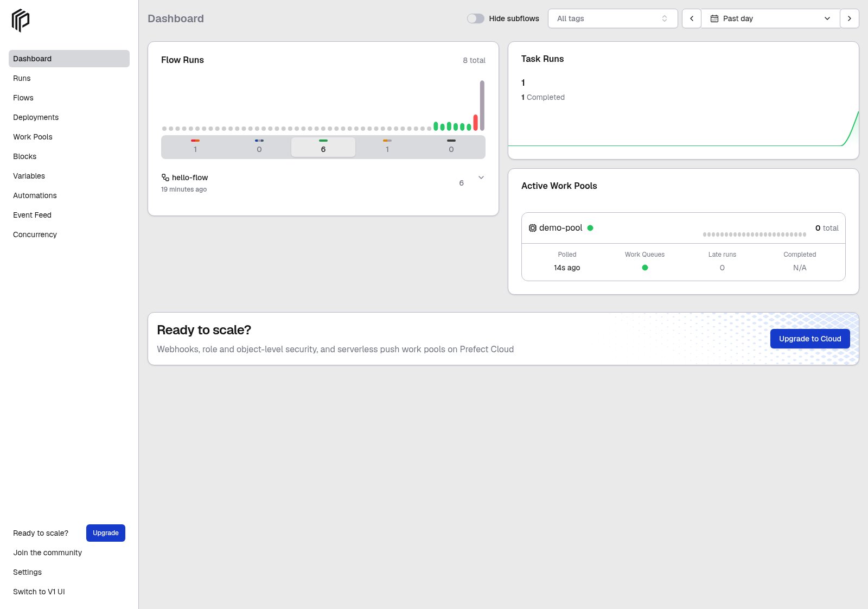Expand the hello-flow row chevron
The image size is (868, 609).
[x=481, y=177]
